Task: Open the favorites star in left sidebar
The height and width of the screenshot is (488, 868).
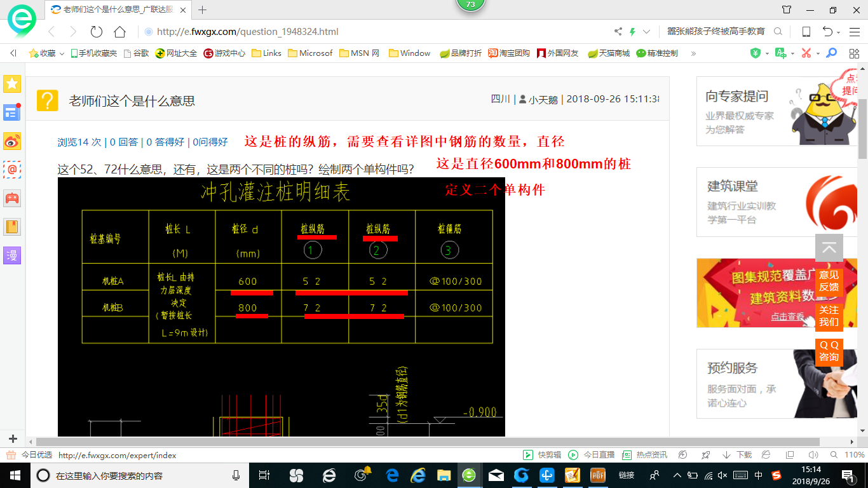Action: click(x=12, y=83)
